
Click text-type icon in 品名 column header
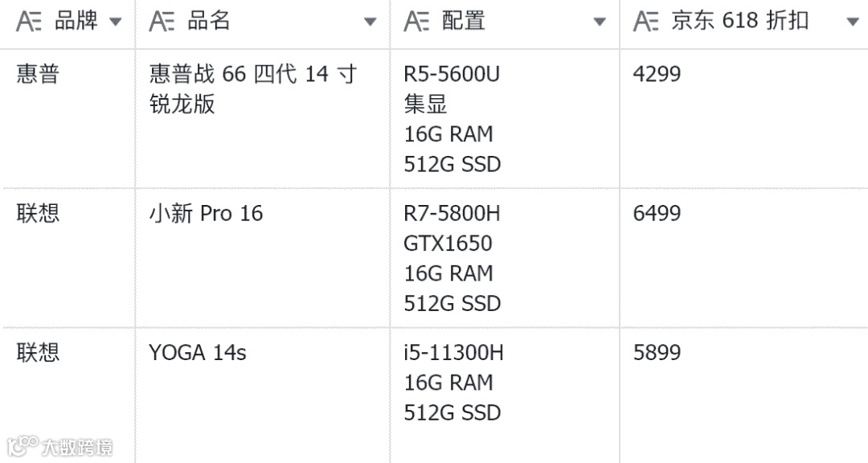(162, 22)
